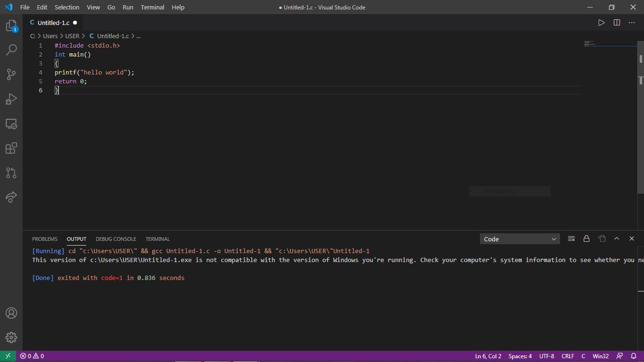The image size is (644, 362).
Task: Change line endings via CRLF status item
Action: click(568, 356)
